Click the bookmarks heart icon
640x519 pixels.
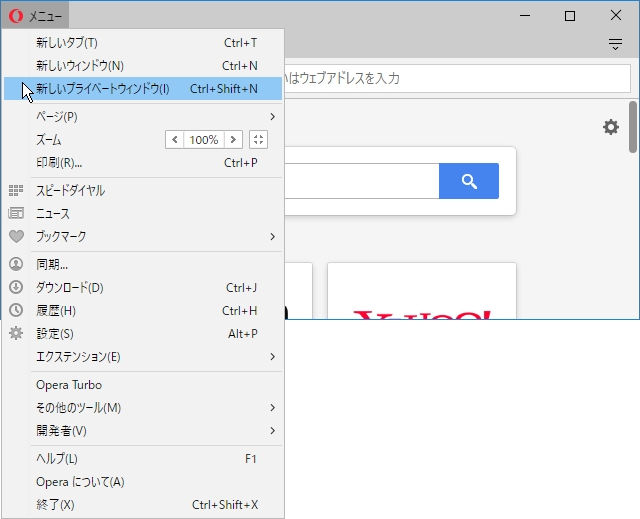[16, 236]
